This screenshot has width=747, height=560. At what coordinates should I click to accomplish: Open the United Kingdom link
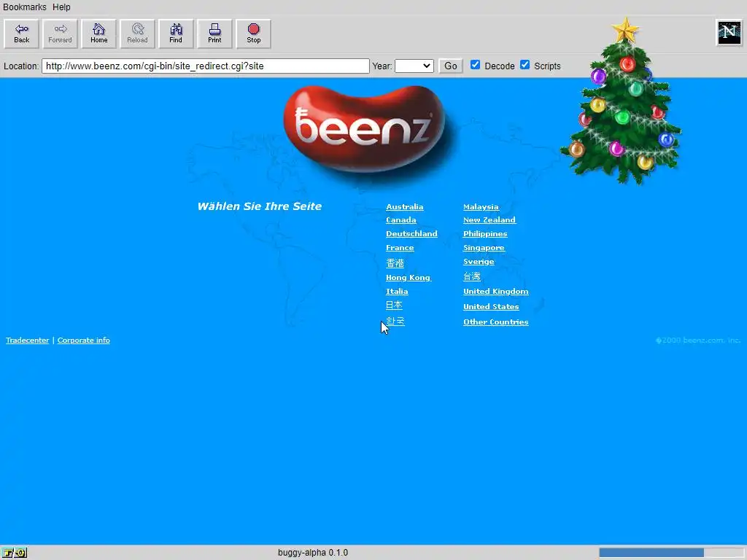coord(496,292)
